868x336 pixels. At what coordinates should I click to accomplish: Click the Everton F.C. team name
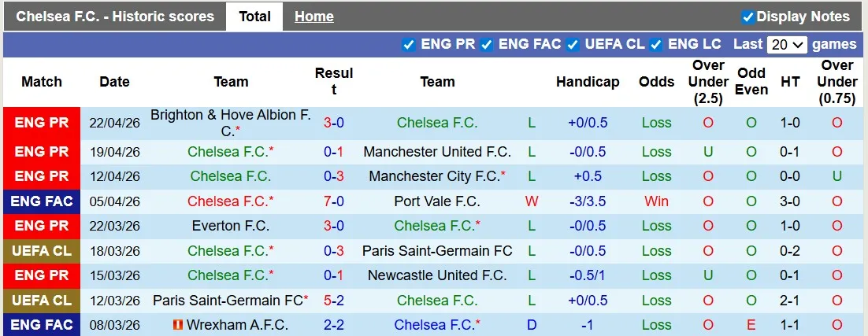coord(230,226)
